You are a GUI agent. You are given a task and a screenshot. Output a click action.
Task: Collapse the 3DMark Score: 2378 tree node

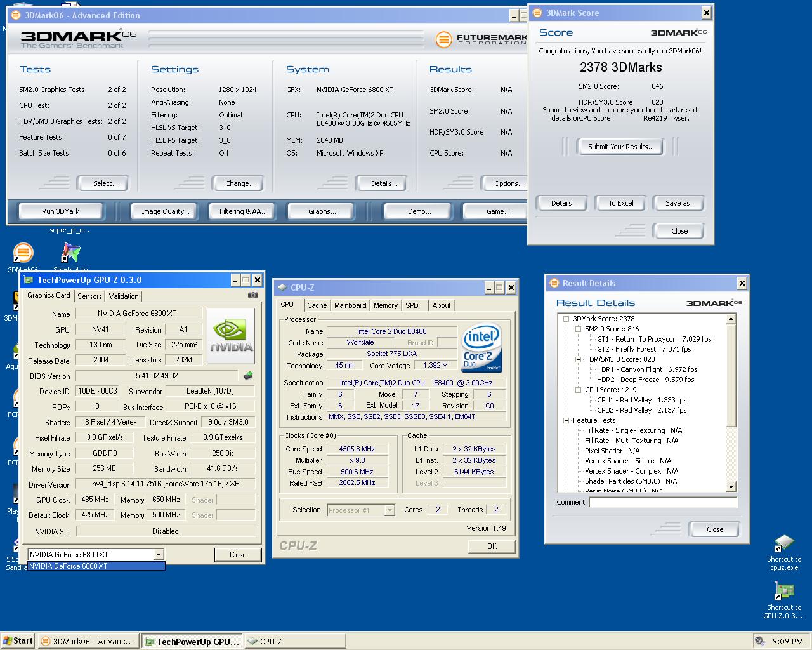point(566,319)
